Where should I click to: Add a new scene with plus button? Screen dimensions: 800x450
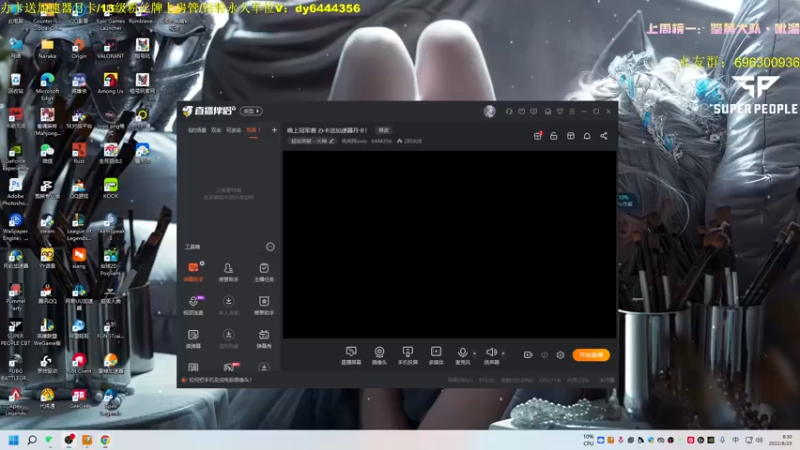pyautogui.click(x=274, y=130)
